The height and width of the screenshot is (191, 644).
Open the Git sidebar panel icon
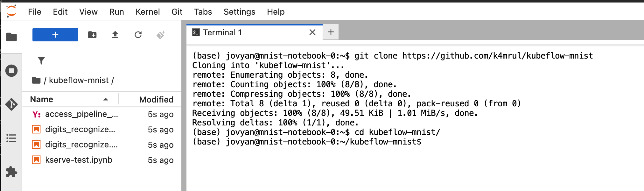(x=11, y=104)
